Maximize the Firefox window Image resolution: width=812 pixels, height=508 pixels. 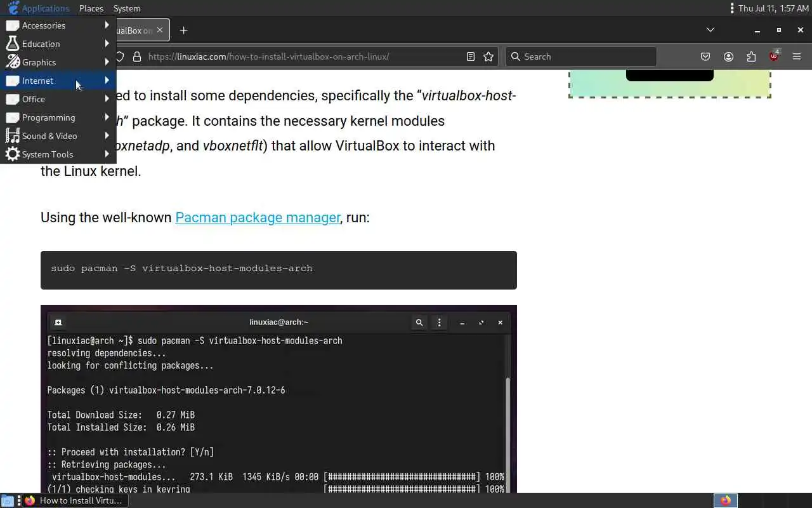(779, 30)
